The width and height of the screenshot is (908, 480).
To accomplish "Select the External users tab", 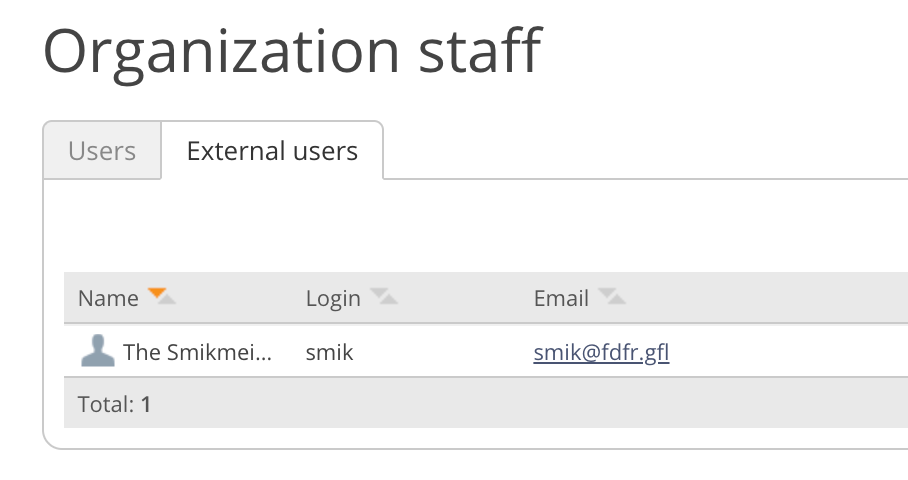I will (x=272, y=151).
